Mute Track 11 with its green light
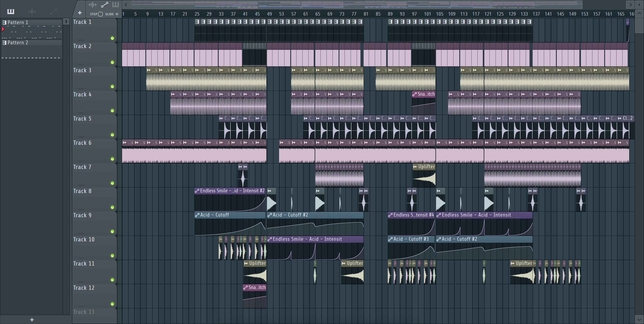 [112, 280]
